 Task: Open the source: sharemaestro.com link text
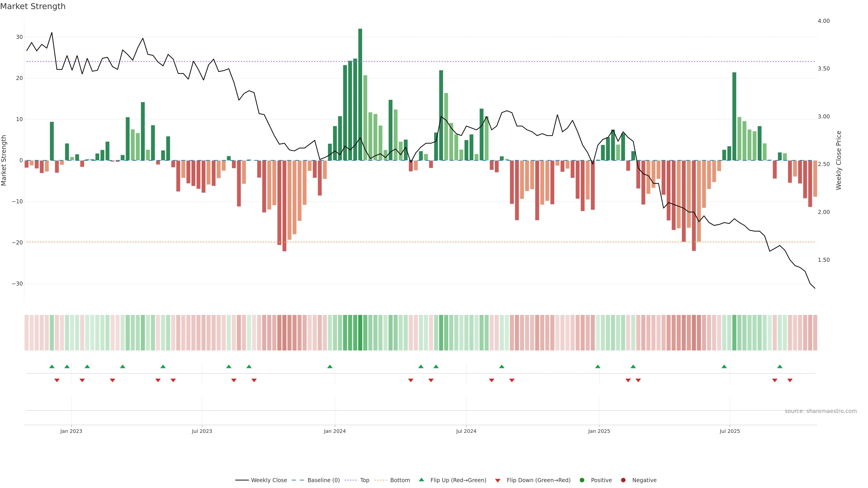pyautogui.click(x=821, y=411)
